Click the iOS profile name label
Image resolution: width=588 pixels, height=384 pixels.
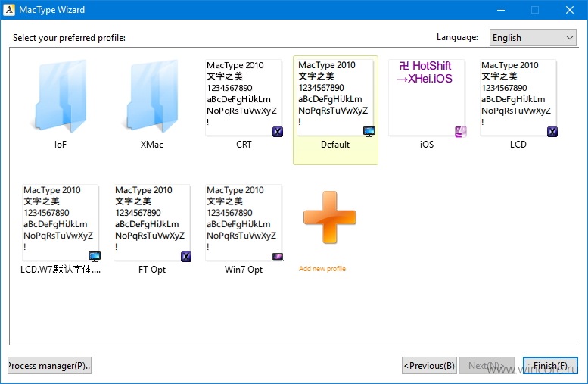tap(427, 145)
